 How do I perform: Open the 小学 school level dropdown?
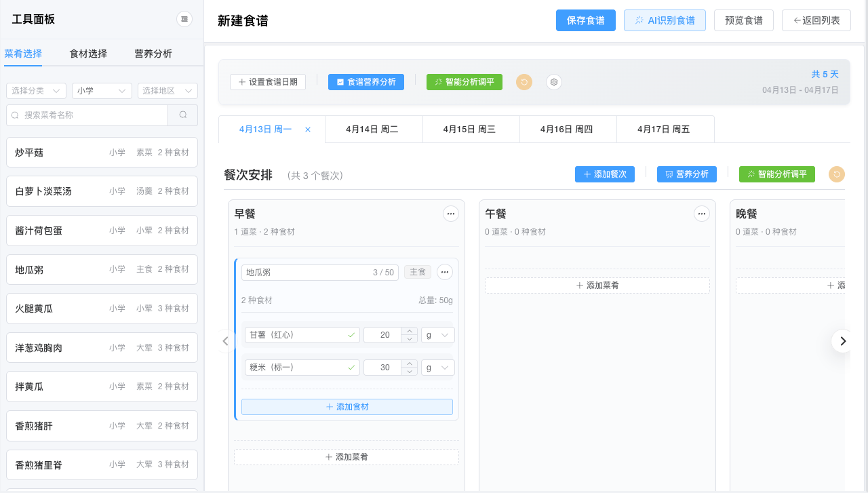tap(102, 91)
